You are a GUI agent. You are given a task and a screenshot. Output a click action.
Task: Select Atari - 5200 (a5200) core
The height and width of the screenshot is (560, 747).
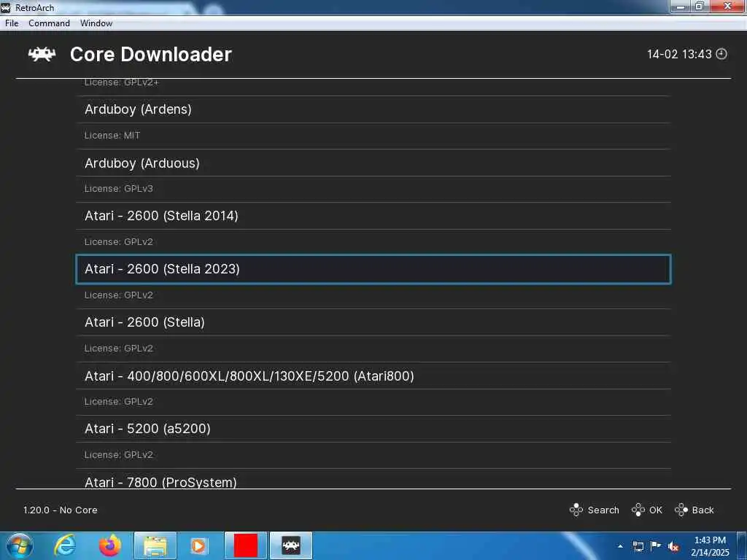(x=373, y=429)
